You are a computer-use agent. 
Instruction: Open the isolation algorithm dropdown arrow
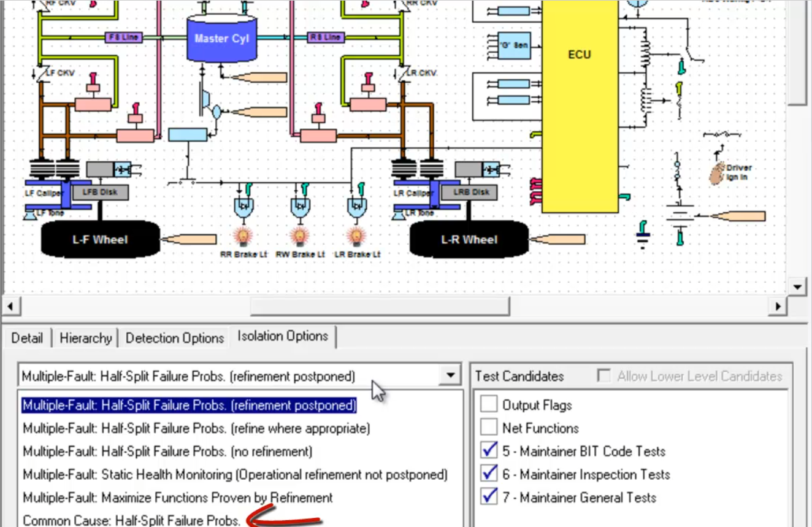[x=451, y=375]
